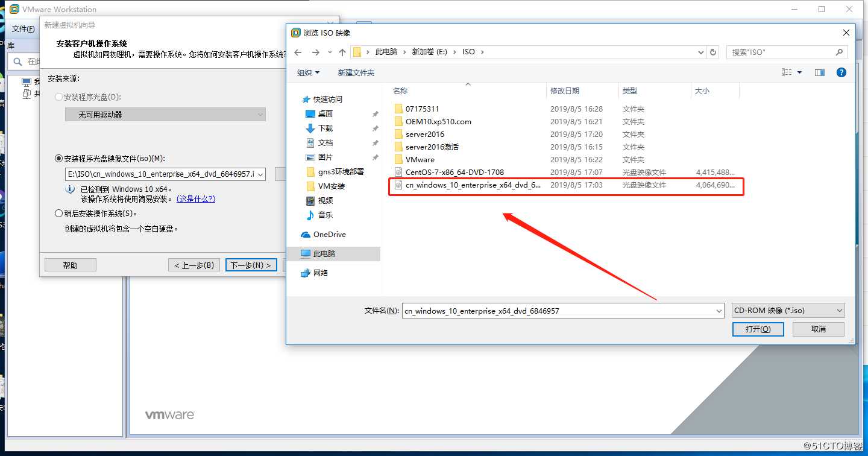Open 文档 in navigation pane

point(325,143)
